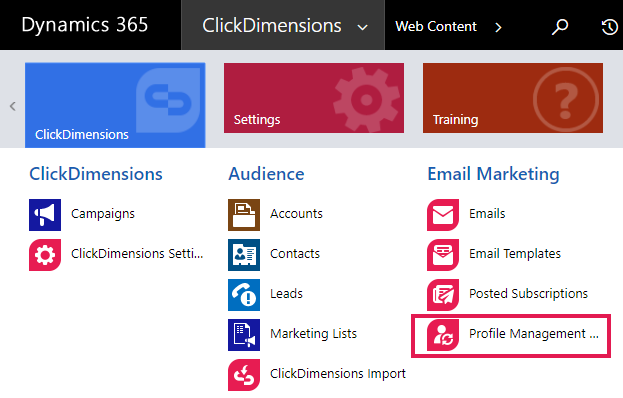The height and width of the screenshot is (398, 623).
Task: Open the Settings tile
Action: (x=314, y=98)
